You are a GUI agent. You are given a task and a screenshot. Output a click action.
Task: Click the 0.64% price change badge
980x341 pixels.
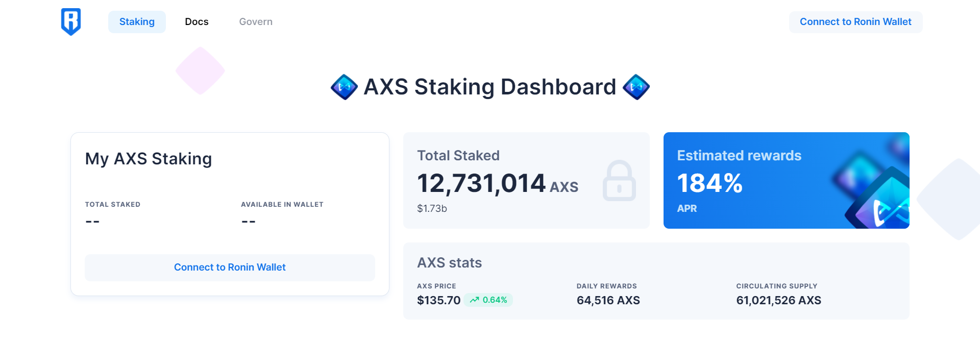(488, 300)
